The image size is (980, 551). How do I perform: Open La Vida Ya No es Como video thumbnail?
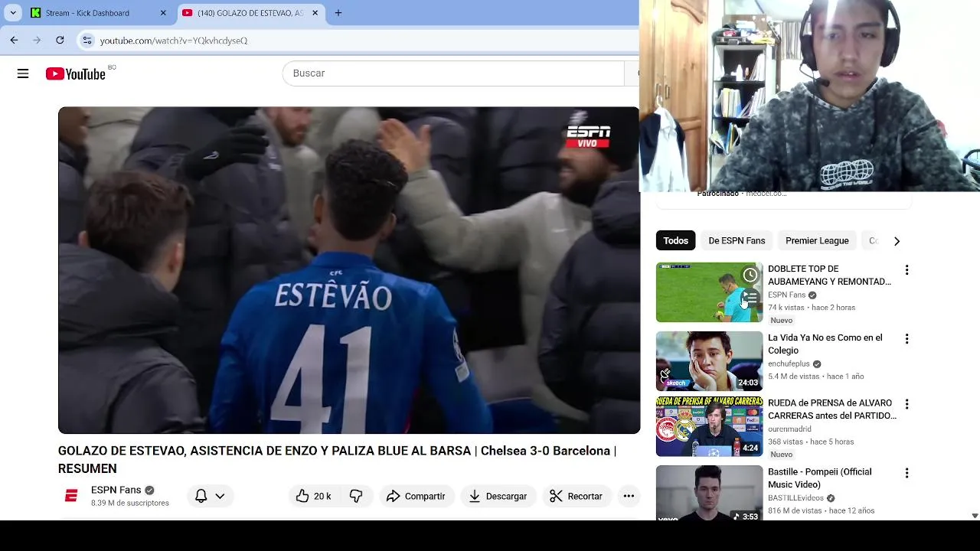click(709, 361)
